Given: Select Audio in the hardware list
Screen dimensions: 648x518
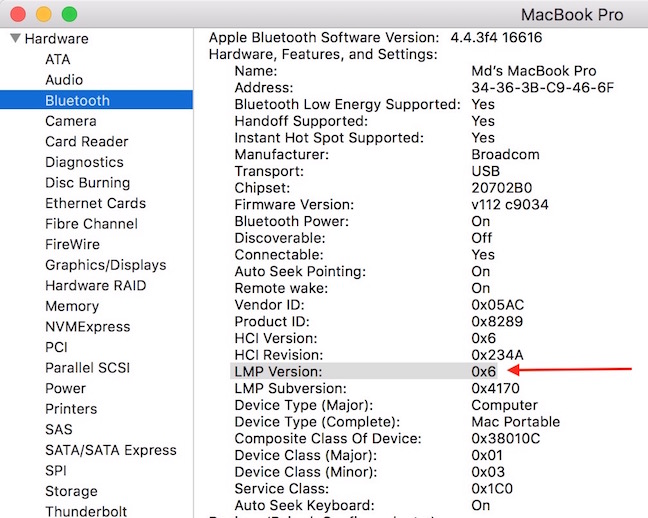Looking at the screenshot, I should point(63,80).
